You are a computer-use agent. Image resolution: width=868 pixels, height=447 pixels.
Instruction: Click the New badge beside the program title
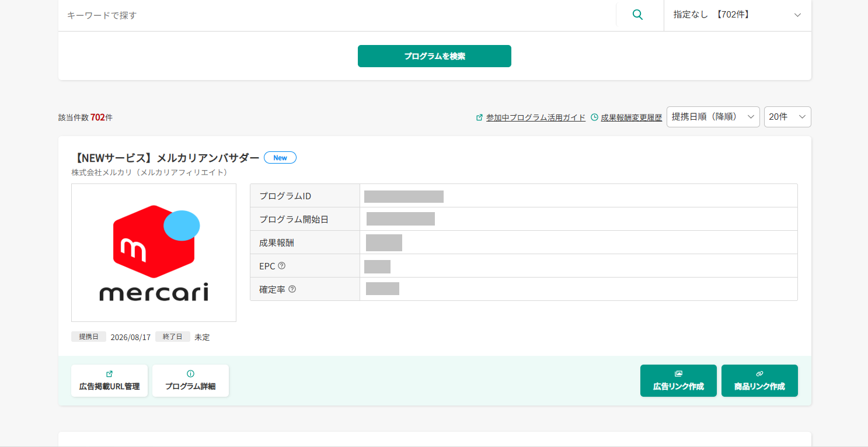pos(280,158)
